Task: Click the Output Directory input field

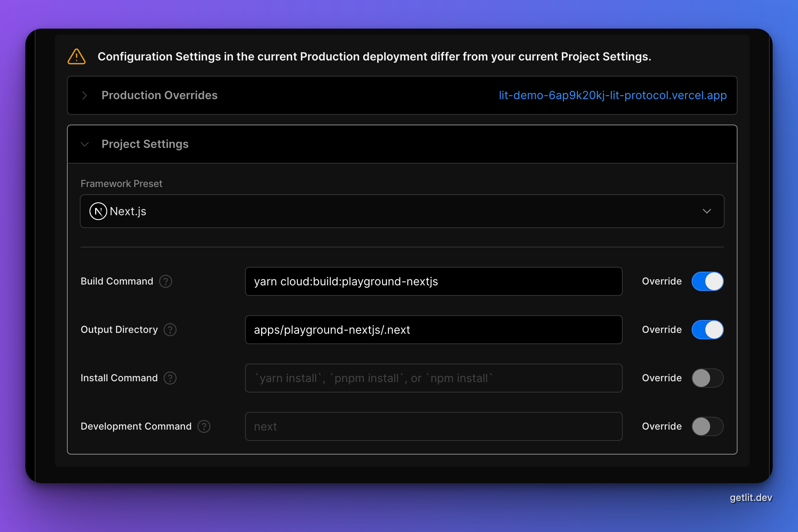Action: click(x=434, y=330)
